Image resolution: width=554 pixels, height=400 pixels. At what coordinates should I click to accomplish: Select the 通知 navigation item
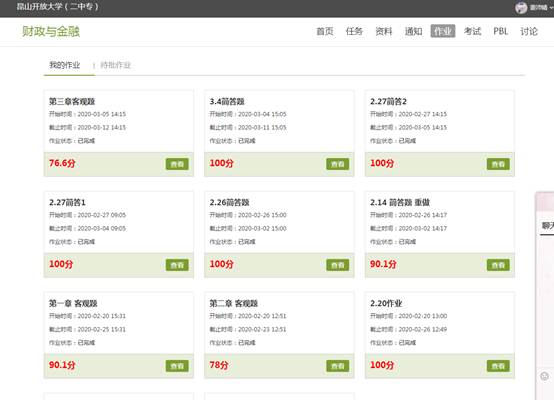[413, 31]
